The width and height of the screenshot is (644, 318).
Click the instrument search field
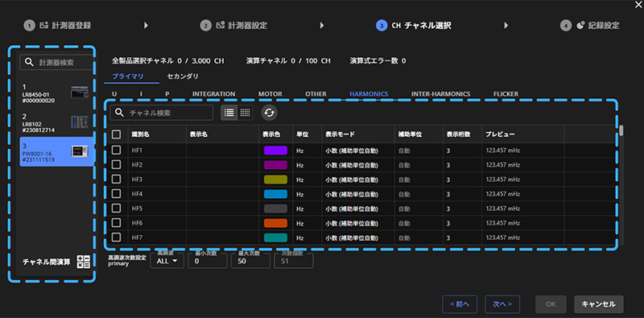pyautogui.click(x=57, y=63)
